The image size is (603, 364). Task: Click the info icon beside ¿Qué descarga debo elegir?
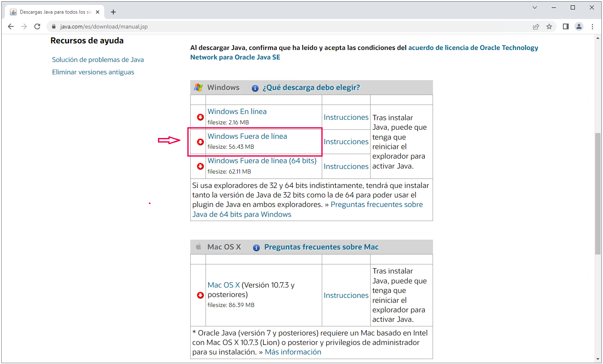[x=255, y=88]
